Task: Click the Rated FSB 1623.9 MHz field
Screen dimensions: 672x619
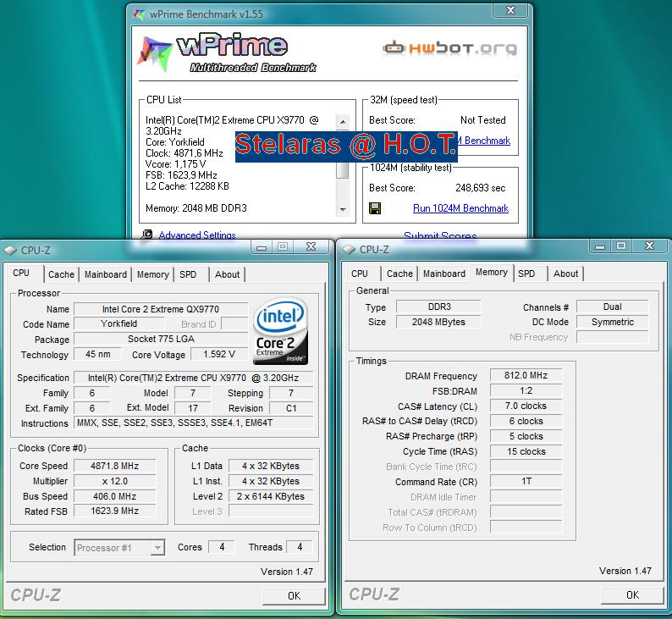Action: click(x=115, y=511)
